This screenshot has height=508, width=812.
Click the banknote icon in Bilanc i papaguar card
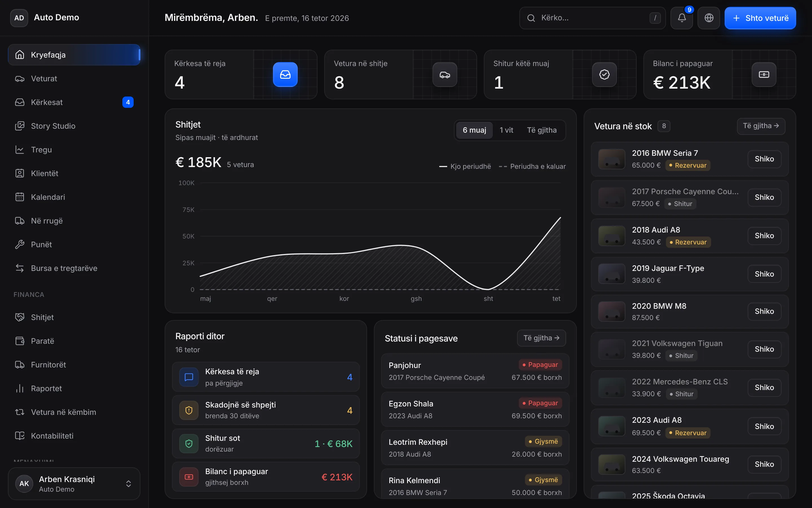[764, 75]
